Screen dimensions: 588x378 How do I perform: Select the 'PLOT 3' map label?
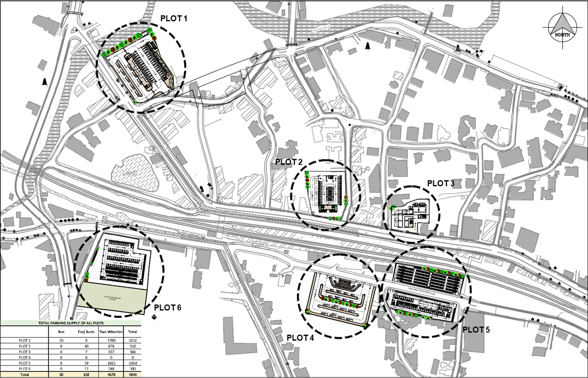pyautogui.click(x=441, y=183)
